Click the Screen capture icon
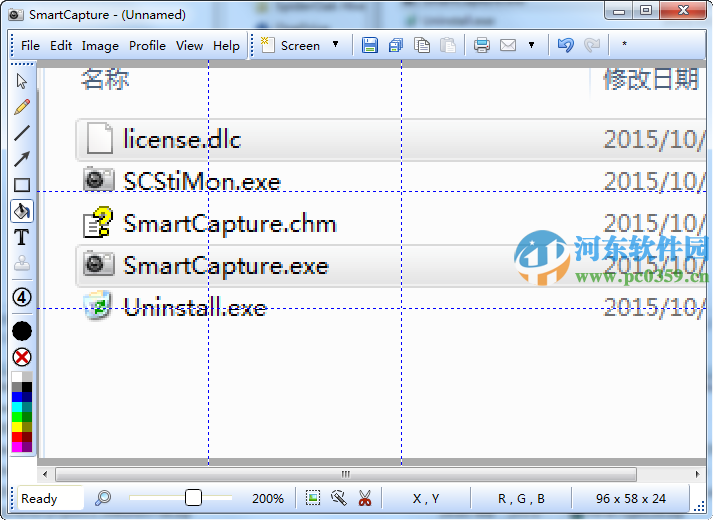Viewport: 714px width, 521px height. pyautogui.click(x=268, y=45)
